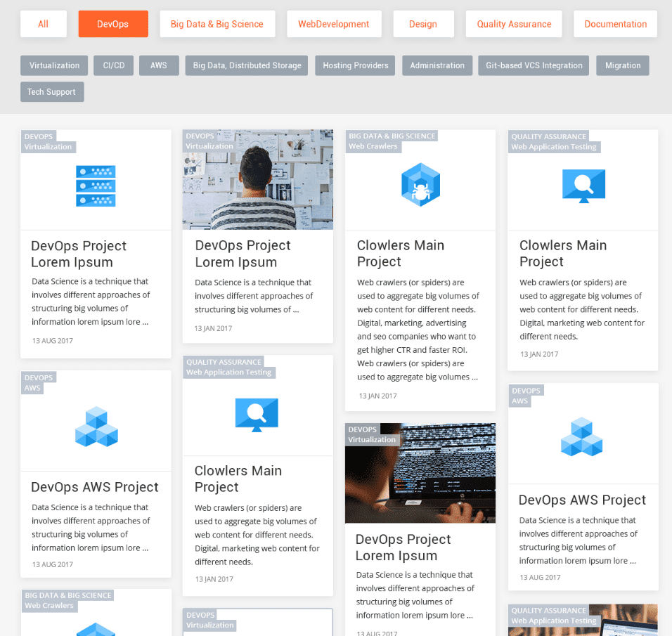Open the Clowlers Main Project title in the second column
Image resolution: width=672 pixels, height=636 pixels.
[x=238, y=479]
